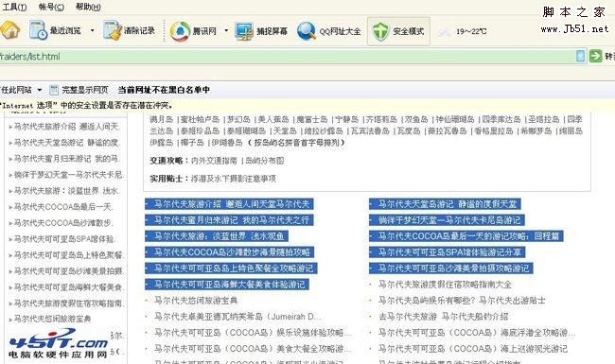
Task: Click the weather icon beside 19~22℃
Action: 445,32
